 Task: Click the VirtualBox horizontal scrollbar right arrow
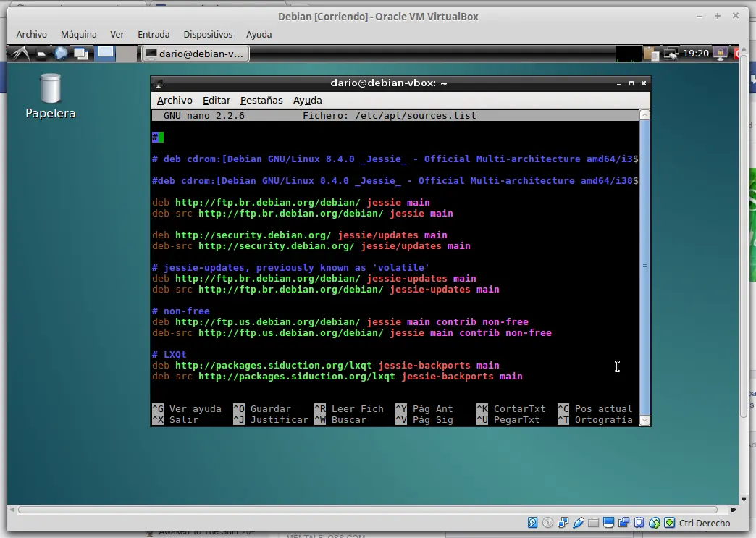(x=734, y=510)
